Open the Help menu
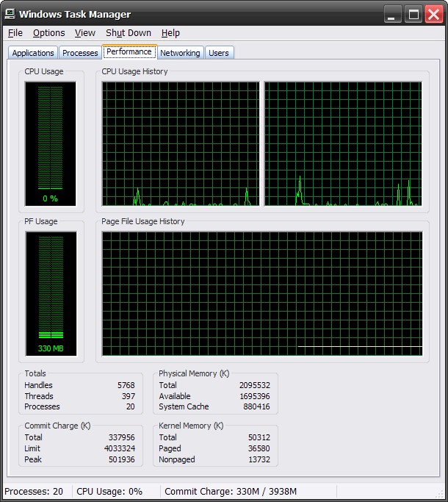 click(x=170, y=33)
